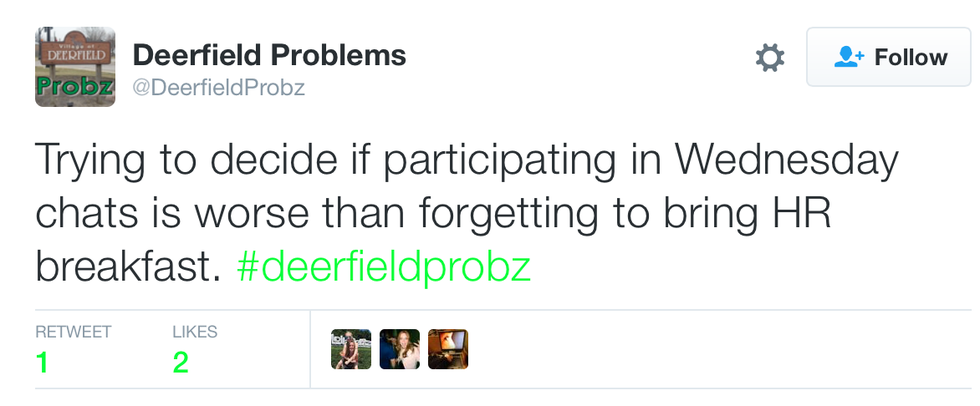Visit the @DeerfieldProbz handle link

[218, 88]
